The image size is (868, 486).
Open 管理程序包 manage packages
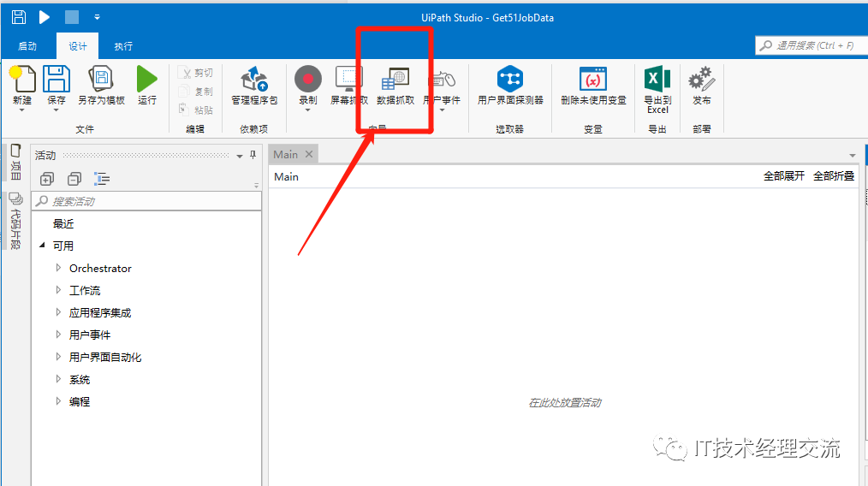(x=254, y=86)
